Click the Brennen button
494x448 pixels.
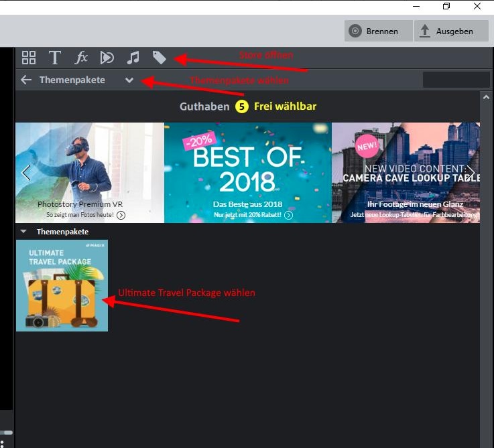pyautogui.click(x=379, y=31)
